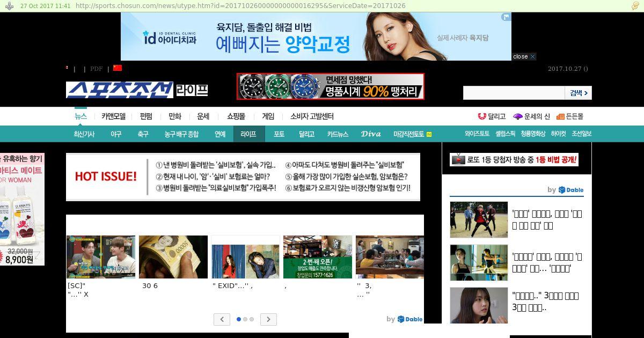The height and width of the screenshot is (338, 644).
Task: Open the 하이컷 link
Action: pos(558,134)
